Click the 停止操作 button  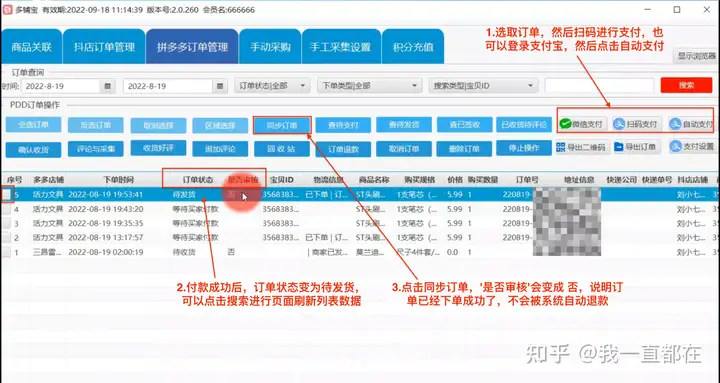click(x=524, y=148)
